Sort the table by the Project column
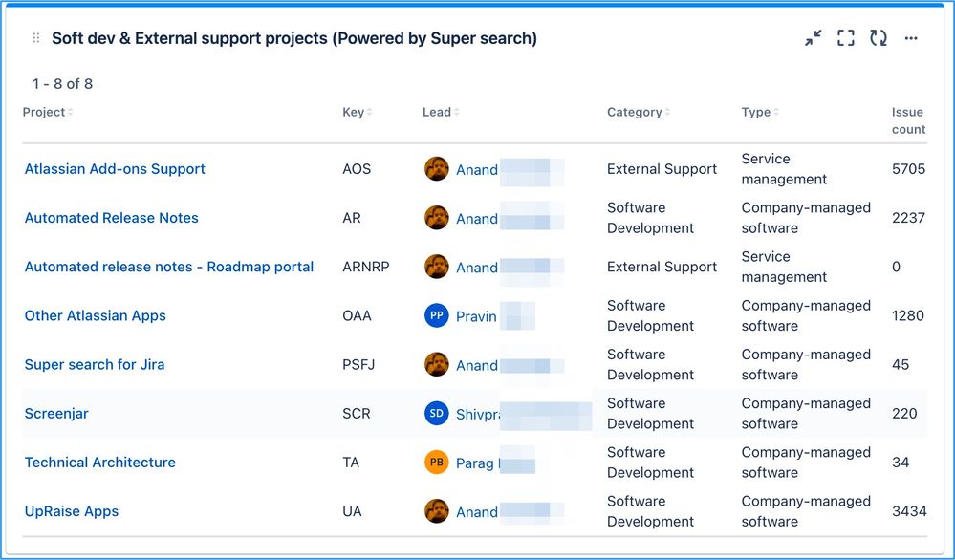The width and height of the screenshot is (955, 560). point(48,112)
